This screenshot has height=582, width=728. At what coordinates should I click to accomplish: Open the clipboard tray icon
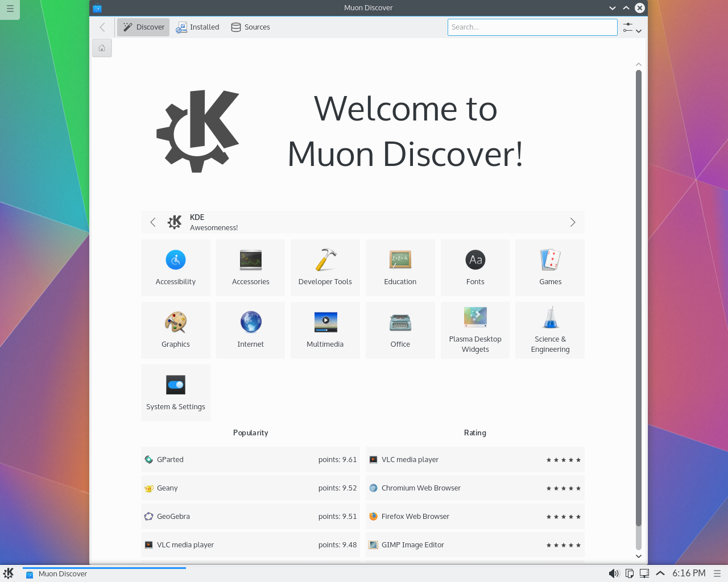[x=630, y=573]
